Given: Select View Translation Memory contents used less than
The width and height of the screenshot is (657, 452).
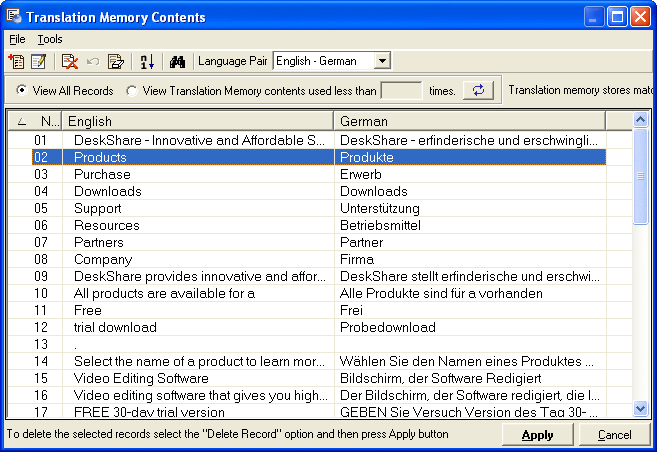Looking at the screenshot, I should (x=251, y=90).
